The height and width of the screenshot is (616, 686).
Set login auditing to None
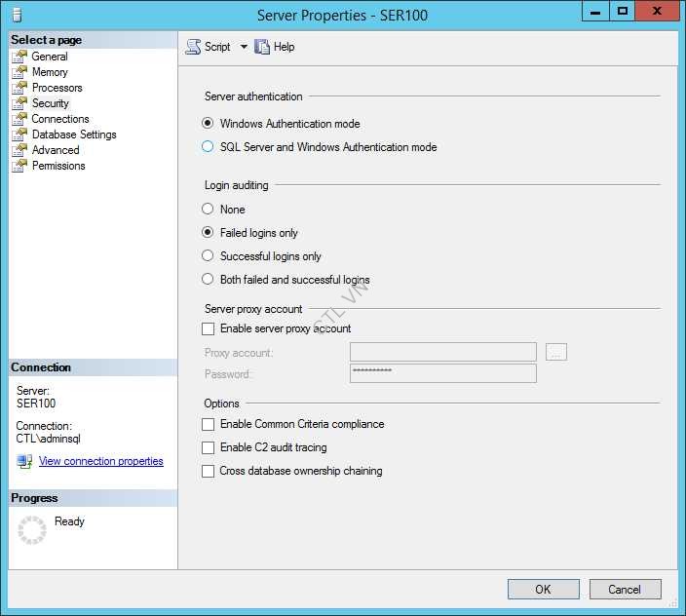208,209
